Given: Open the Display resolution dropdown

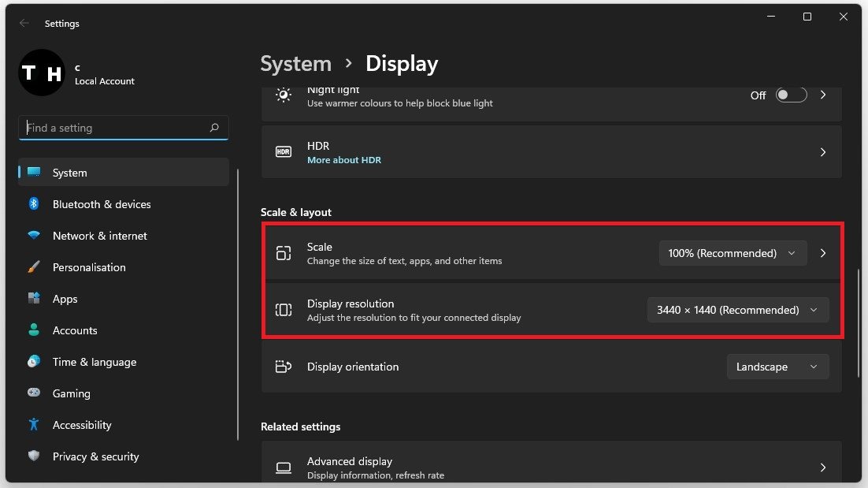Looking at the screenshot, I should [x=737, y=310].
